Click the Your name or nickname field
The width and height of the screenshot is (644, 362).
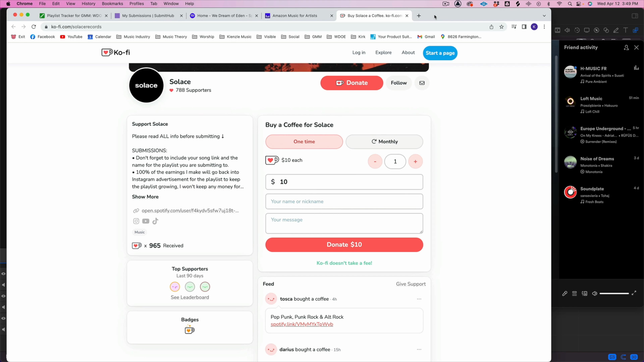point(344,201)
